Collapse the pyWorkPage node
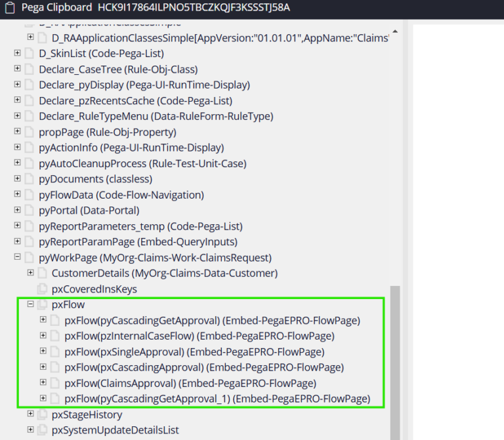The height and width of the screenshot is (440, 504). (17, 257)
